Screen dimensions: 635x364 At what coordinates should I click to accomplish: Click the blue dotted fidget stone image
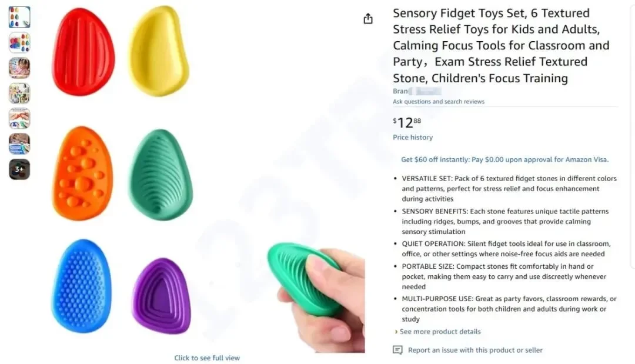pos(81,286)
